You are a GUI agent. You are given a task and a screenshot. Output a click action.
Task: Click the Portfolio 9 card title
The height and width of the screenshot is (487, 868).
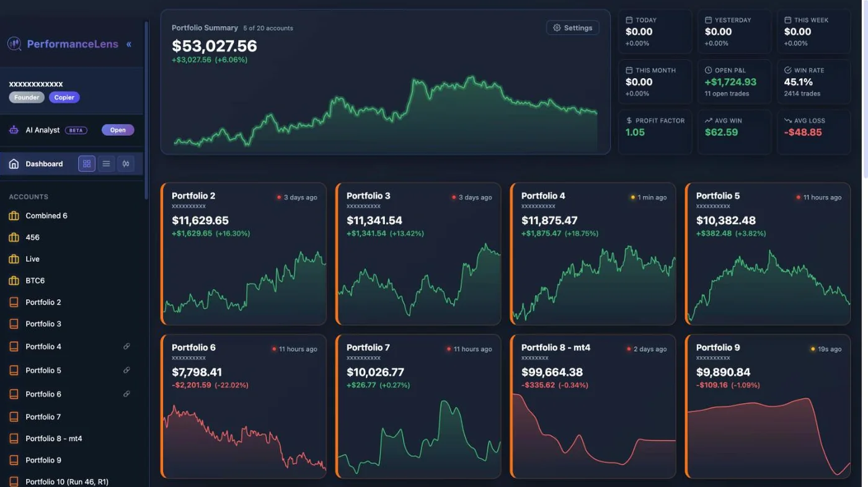tap(718, 348)
